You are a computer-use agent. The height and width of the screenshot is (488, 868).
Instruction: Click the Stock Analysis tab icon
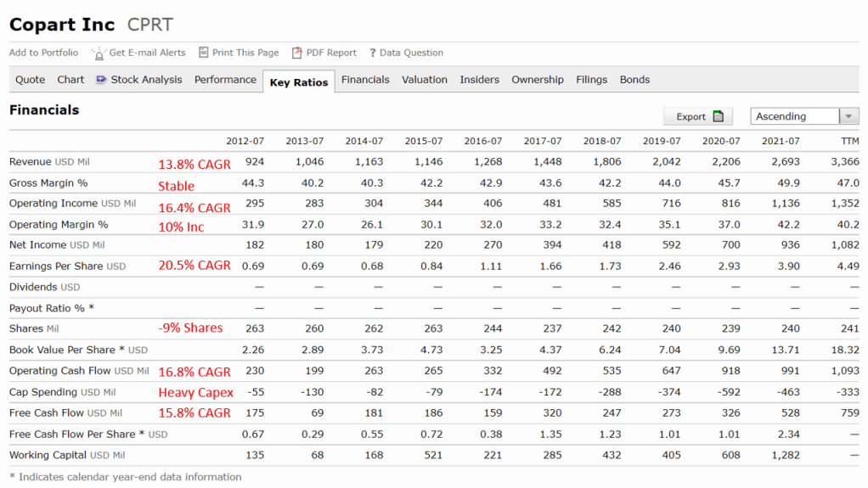pyautogui.click(x=101, y=80)
